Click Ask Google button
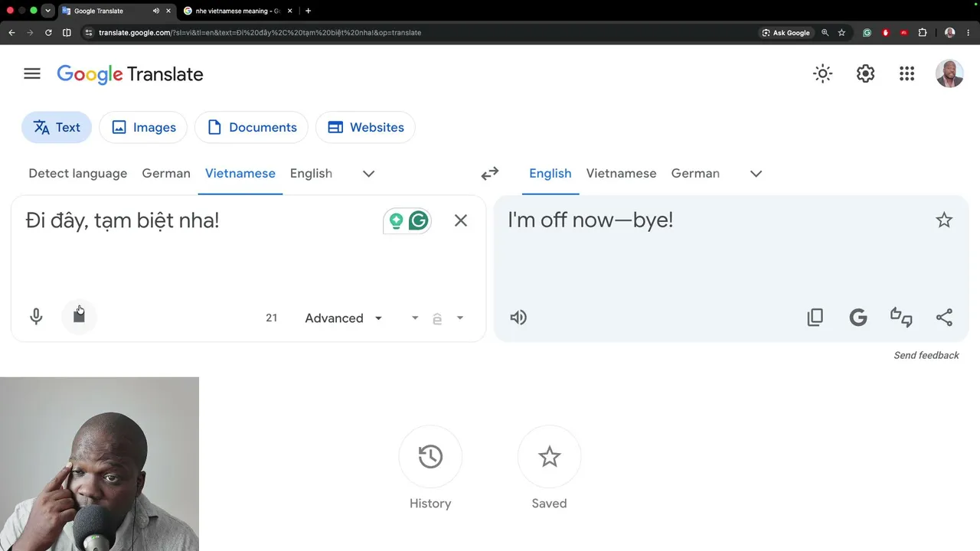The image size is (980, 551). [786, 33]
